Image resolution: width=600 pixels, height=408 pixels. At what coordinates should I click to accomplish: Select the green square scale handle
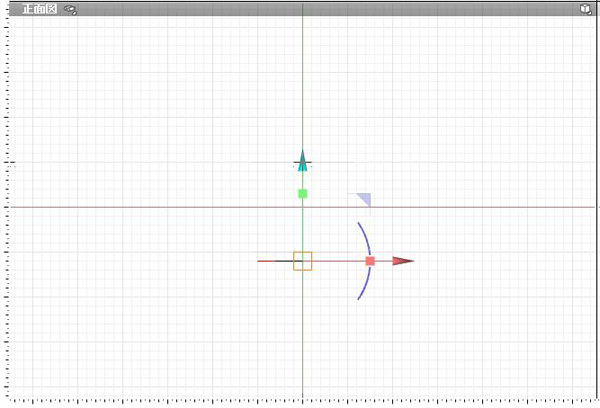pyautogui.click(x=303, y=194)
